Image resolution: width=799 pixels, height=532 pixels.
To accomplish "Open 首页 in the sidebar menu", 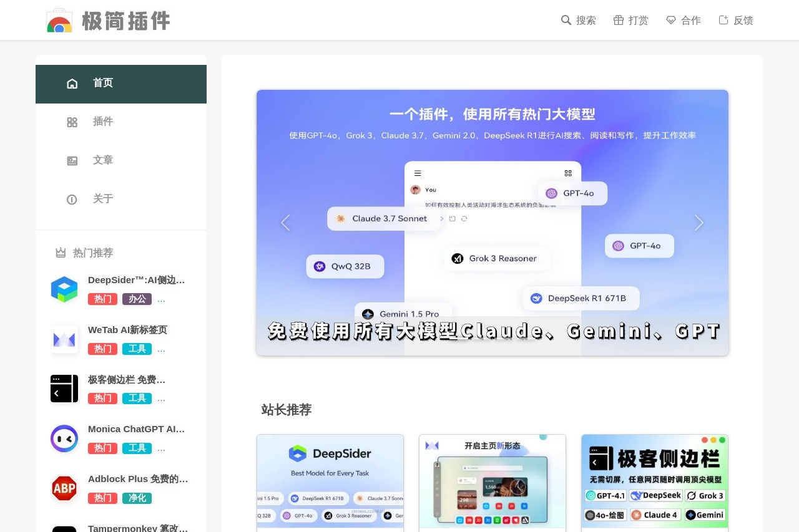I will click(x=121, y=84).
